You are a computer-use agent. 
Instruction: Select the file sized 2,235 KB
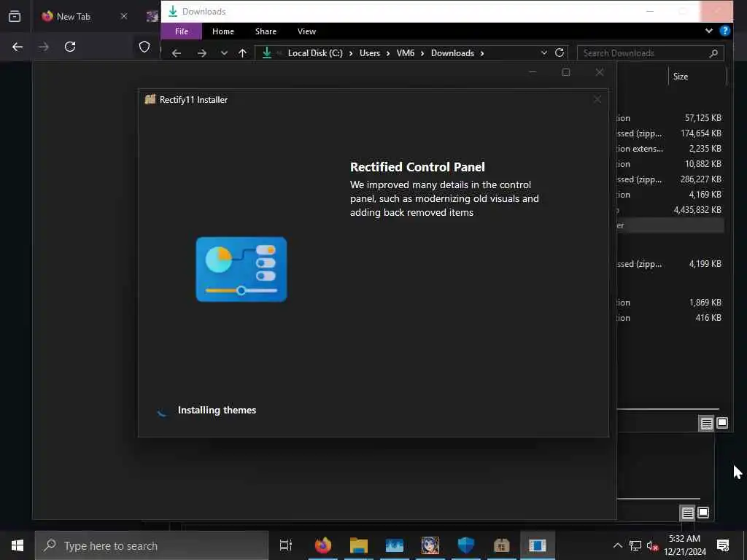coord(670,149)
